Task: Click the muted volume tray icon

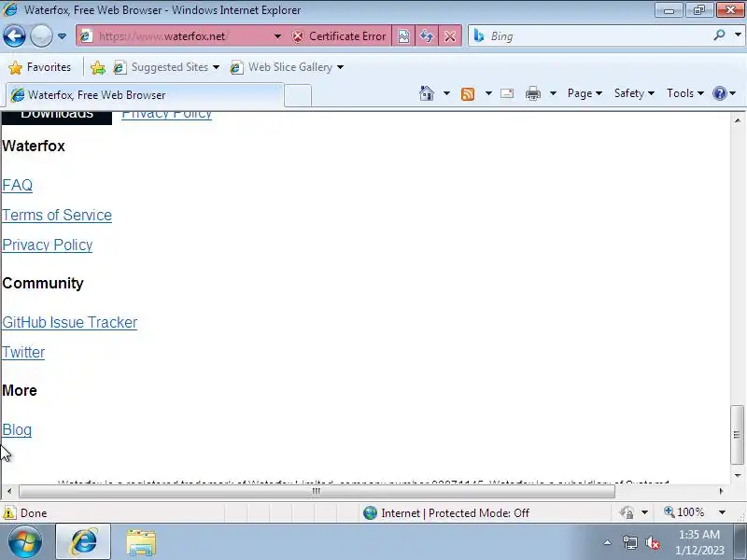Action: (x=652, y=542)
